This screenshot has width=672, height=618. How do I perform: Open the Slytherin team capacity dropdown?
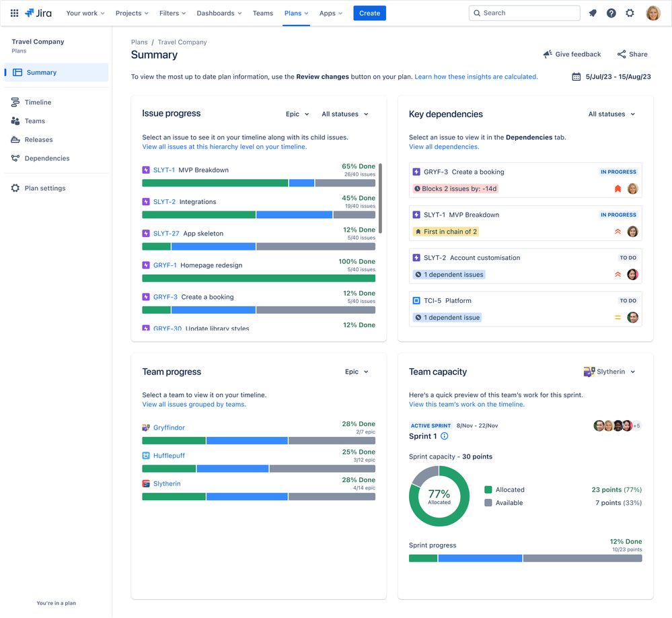coord(609,372)
